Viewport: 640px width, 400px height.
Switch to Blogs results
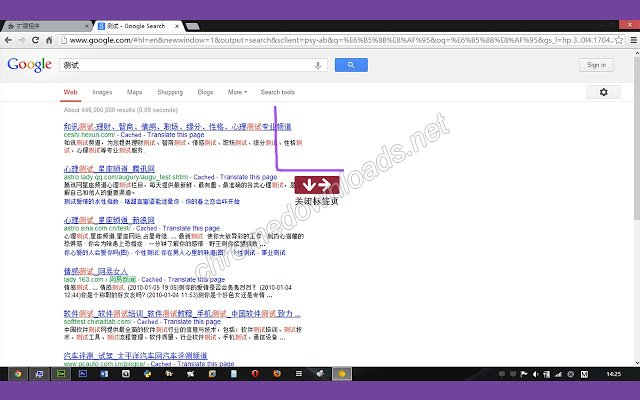tap(205, 92)
